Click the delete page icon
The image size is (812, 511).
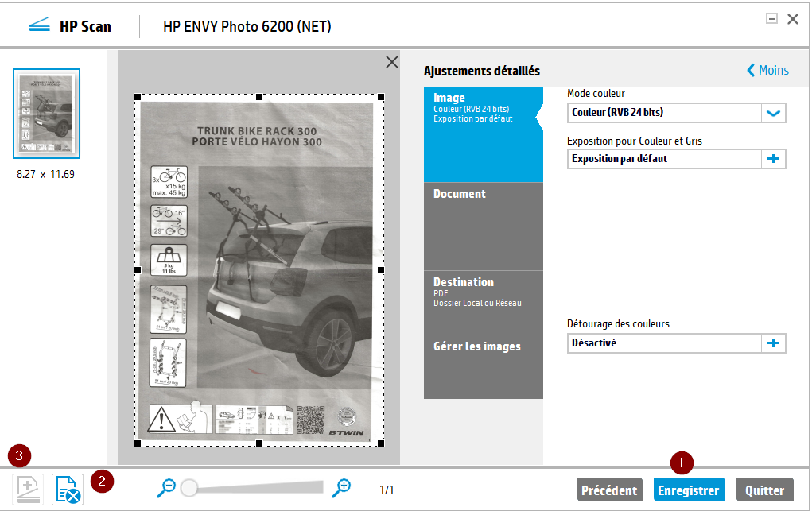click(x=68, y=490)
